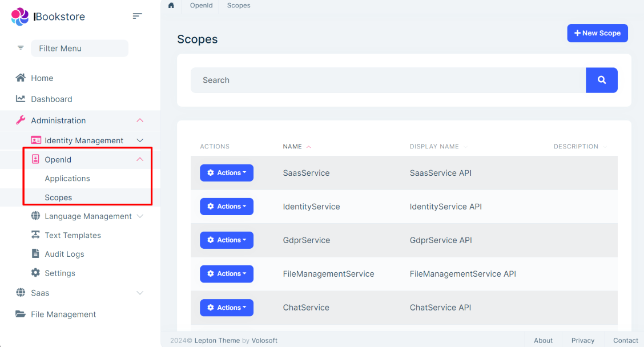
Task: Expand the Language Management dropdown
Action: [x=140, y=216]
